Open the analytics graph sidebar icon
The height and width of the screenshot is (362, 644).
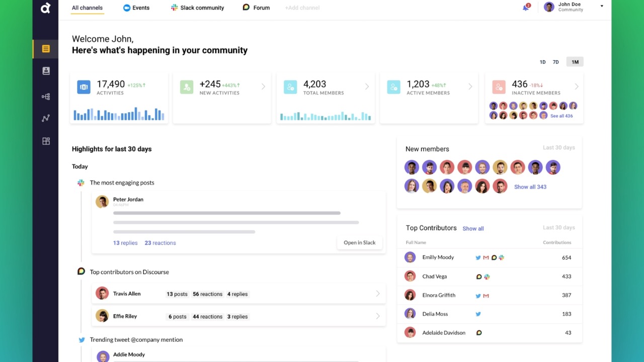coord(46,119)
